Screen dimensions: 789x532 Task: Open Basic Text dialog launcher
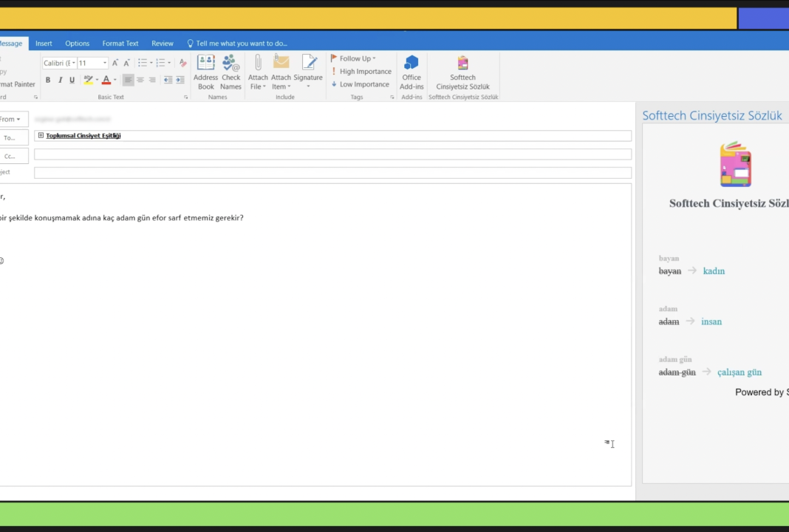[185, 97]
